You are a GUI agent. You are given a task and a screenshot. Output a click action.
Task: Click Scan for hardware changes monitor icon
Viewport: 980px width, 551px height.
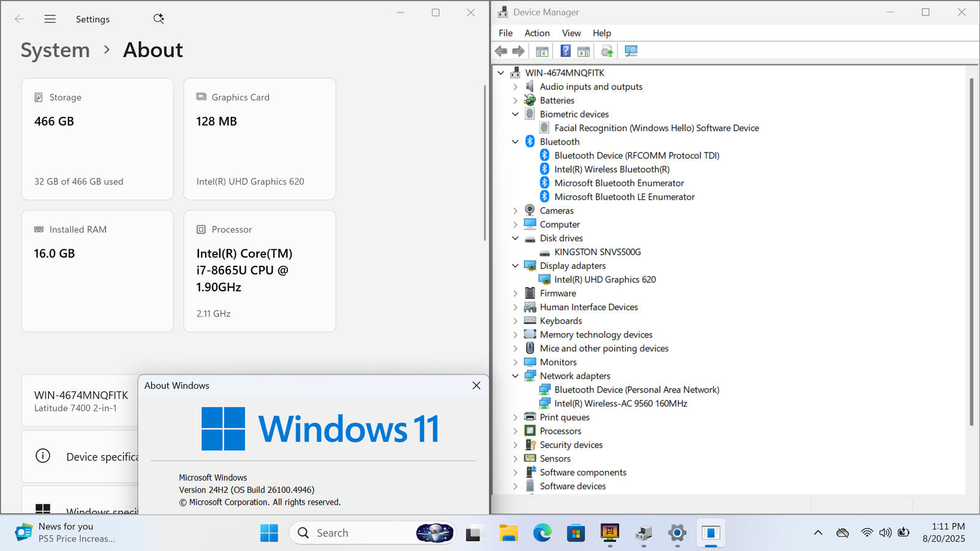pyautogui.click(x=631, y=51)
